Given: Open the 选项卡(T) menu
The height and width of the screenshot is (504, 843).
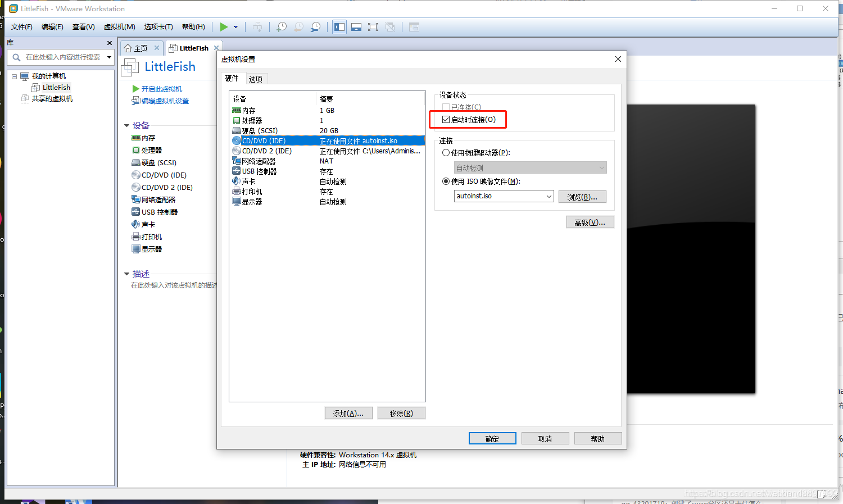Looking at the screenshot, I should click(158, 27).
